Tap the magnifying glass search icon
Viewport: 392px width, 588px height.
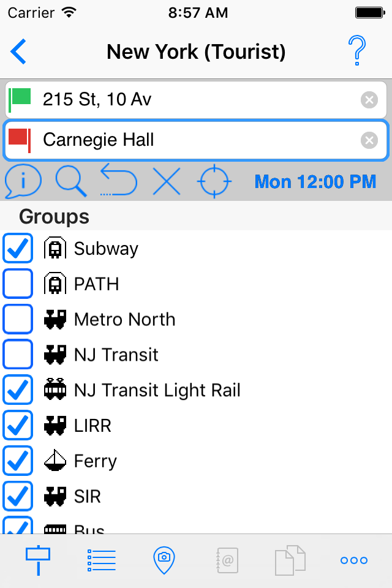click(71, 181)
